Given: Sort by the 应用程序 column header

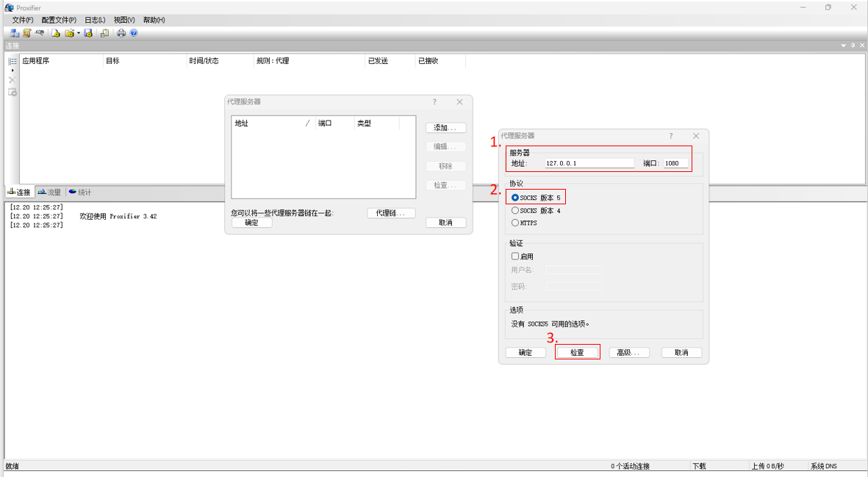Looking at the screenshot, I should [x=62, y=61].
